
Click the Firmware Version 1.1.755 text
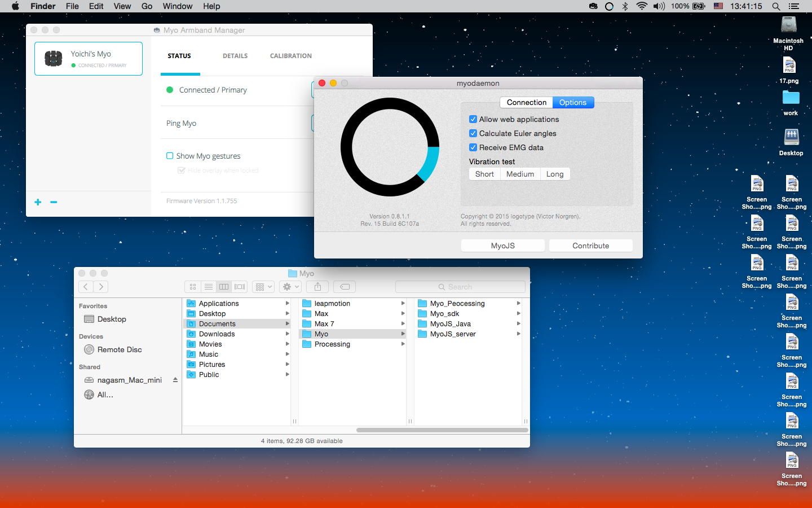click(201, 201)
